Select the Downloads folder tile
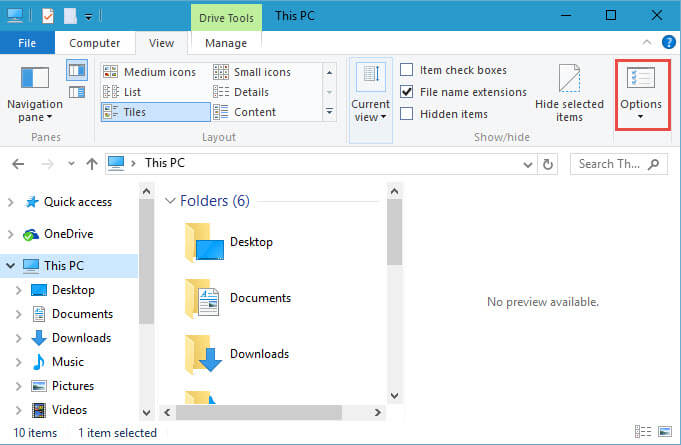Viewport: 681px width, 445px height. [x=237, y=354]
